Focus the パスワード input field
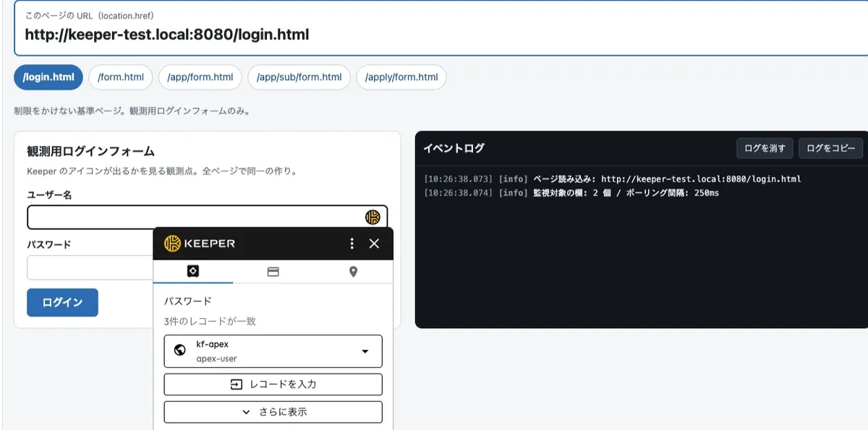The height and width of the screenshot is (430, 868). pyautogui.click(x=90, y=267)
